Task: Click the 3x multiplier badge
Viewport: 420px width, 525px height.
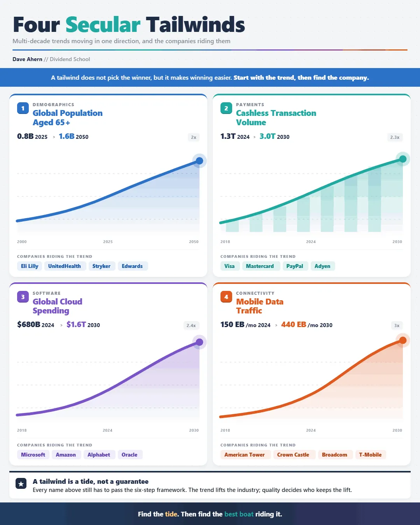Action: click(x=397, y=325)
